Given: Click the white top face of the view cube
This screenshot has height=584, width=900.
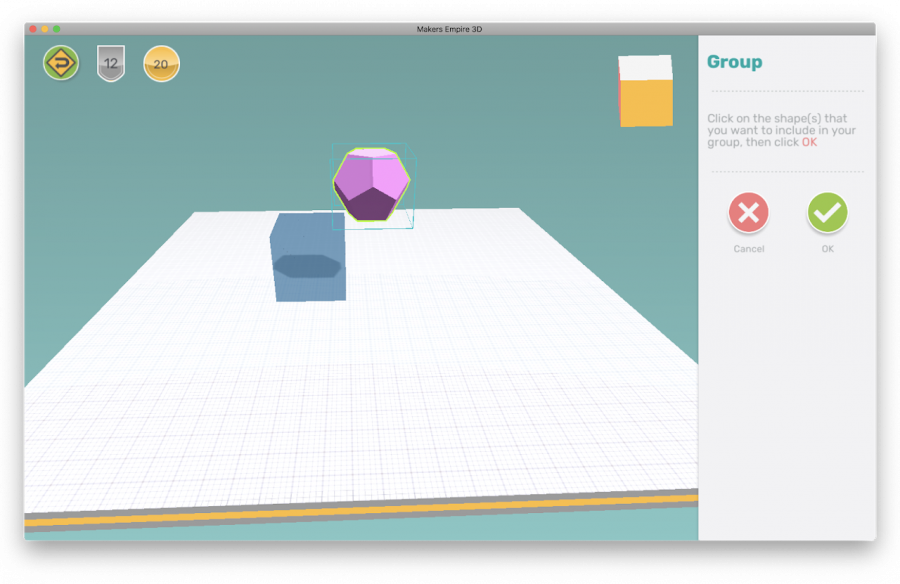Looking at the screenshot, I should (645, 68).
